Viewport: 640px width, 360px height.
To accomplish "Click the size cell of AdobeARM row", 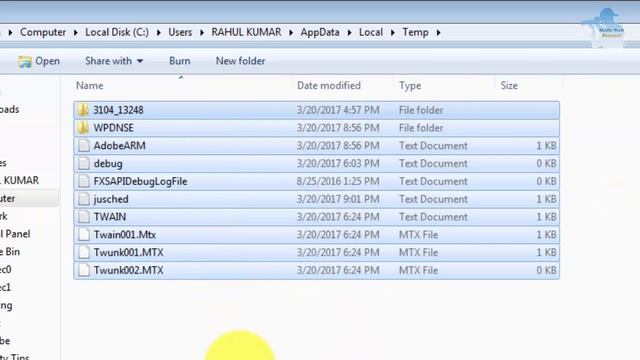I will click(546, 146).
